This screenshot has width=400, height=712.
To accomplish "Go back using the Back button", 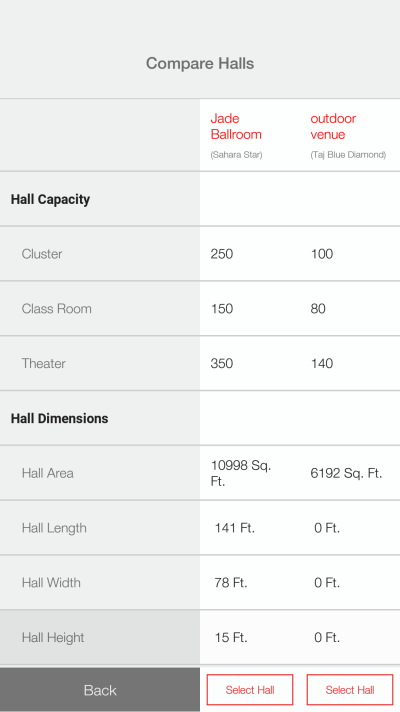I will coord(100,690).
